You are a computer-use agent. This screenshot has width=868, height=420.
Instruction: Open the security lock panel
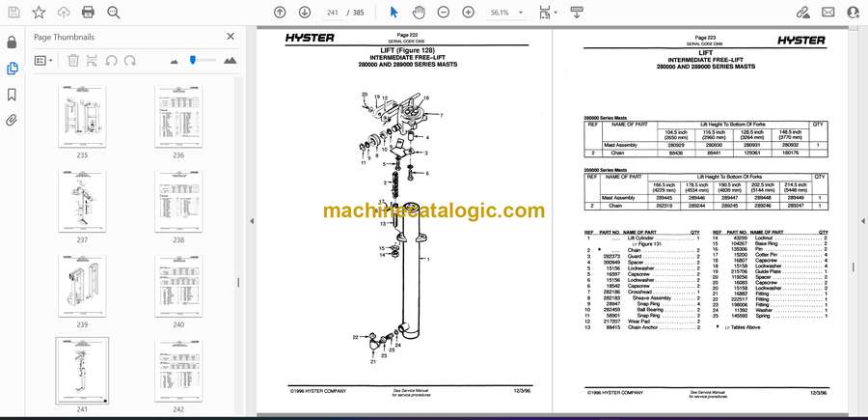[x=12, y=42]
